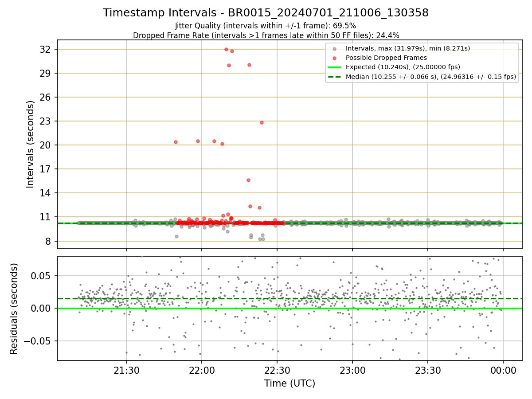Click the '23' y-axis tick label

pos(46,121)
